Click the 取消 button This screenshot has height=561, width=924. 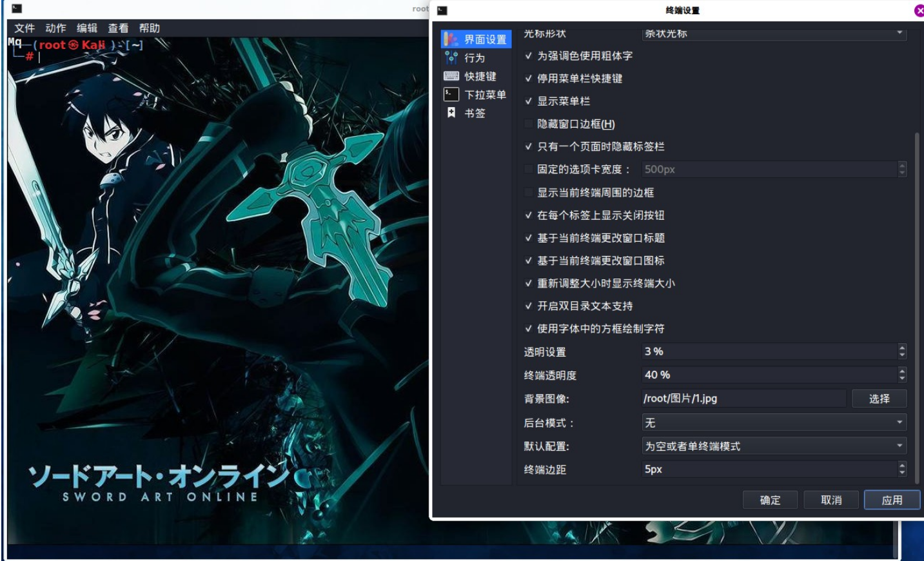[x=831, y=500]
